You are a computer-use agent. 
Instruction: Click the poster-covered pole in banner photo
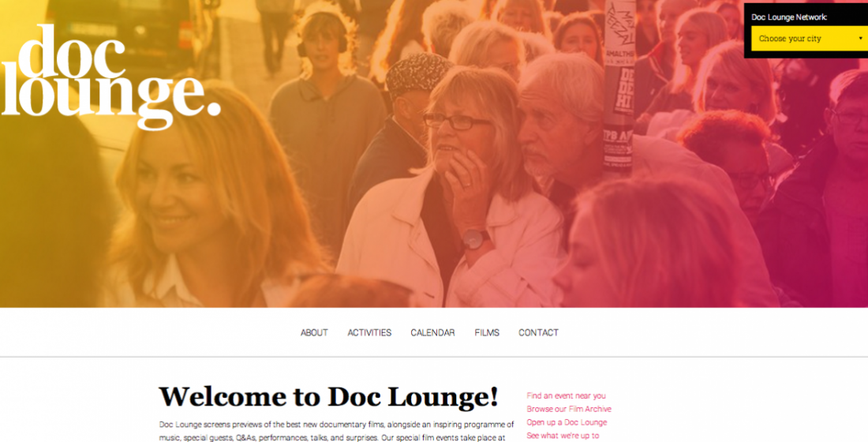point(619,83)
